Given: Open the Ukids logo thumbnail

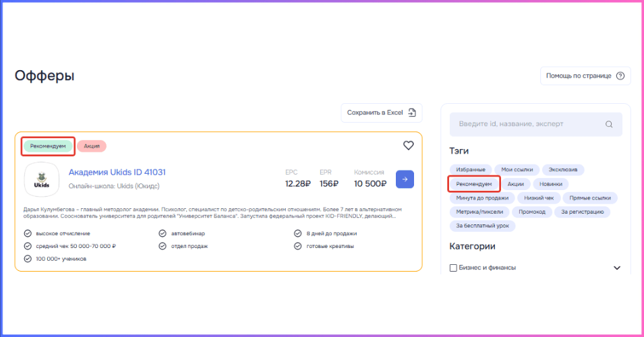Looking at the screenshot, I should click(42, 179).
